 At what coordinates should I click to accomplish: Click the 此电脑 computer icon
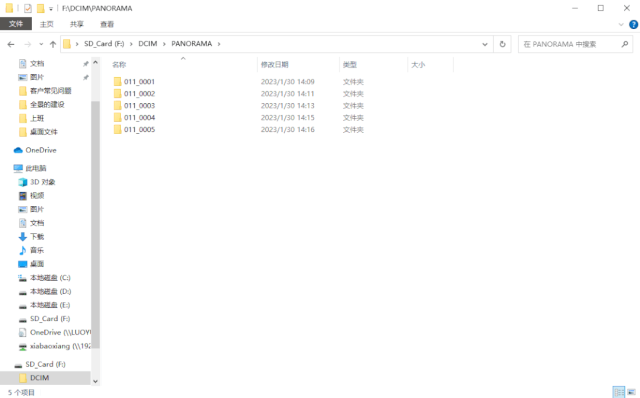[18, 168]
